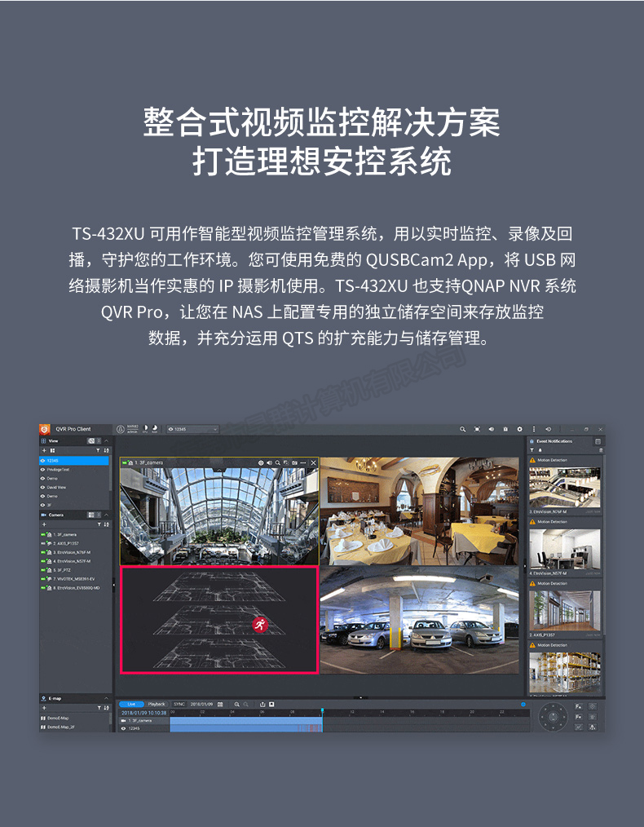The width and height of the screenshot is (644, 827).
Task: Add a camera with plus icon
Action: 44,524
